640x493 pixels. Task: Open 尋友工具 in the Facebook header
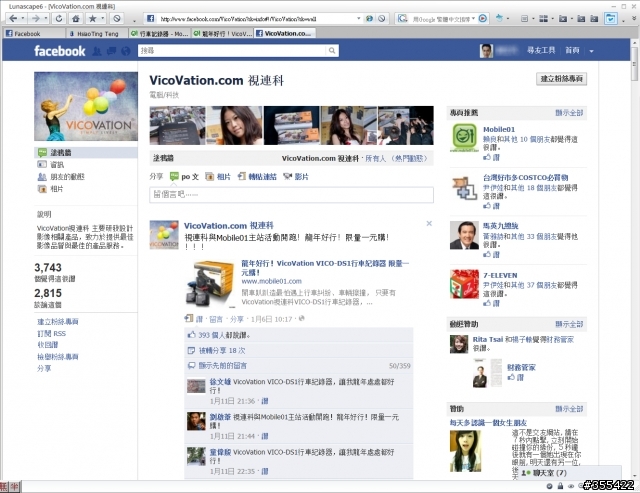(541, 50)
